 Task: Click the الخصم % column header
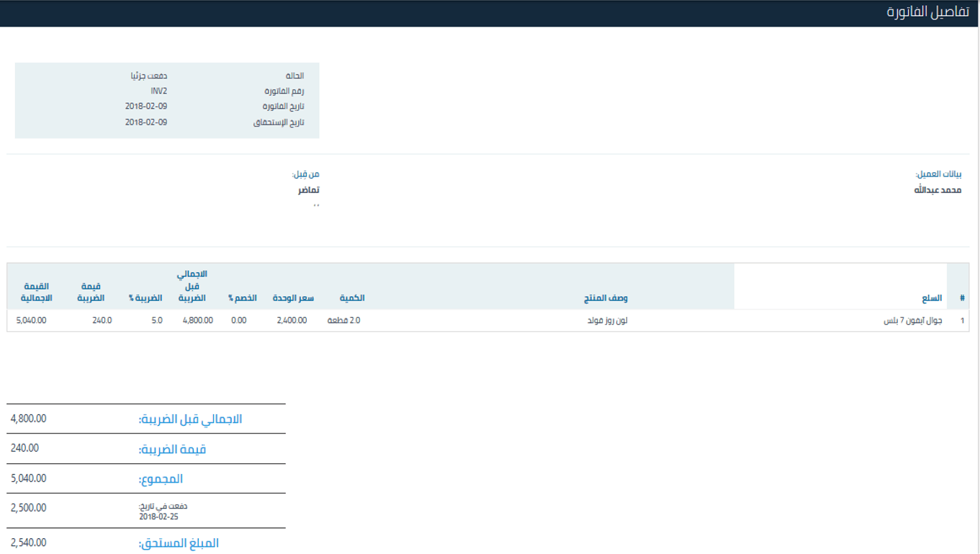243,298
